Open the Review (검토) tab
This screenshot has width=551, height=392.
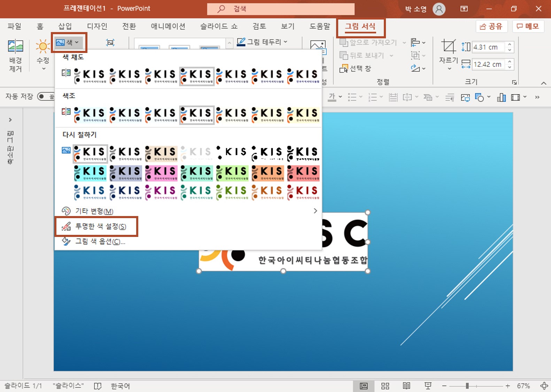pos(259,26)
